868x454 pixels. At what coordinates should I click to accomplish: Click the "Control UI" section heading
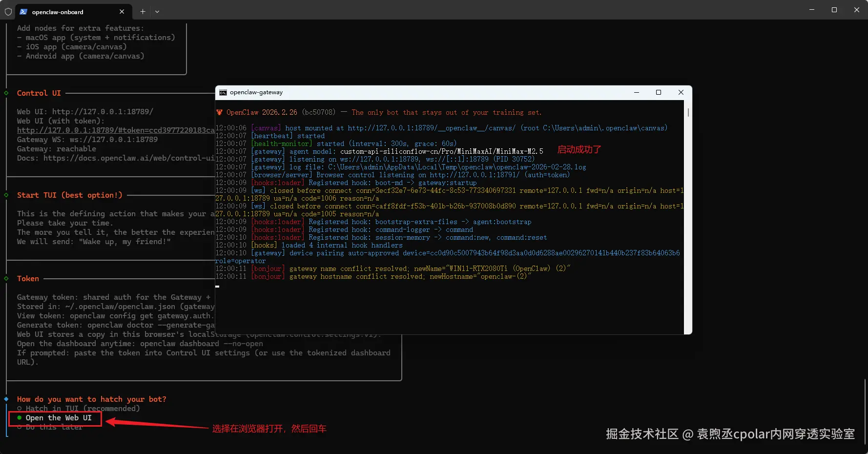(39, 93)
